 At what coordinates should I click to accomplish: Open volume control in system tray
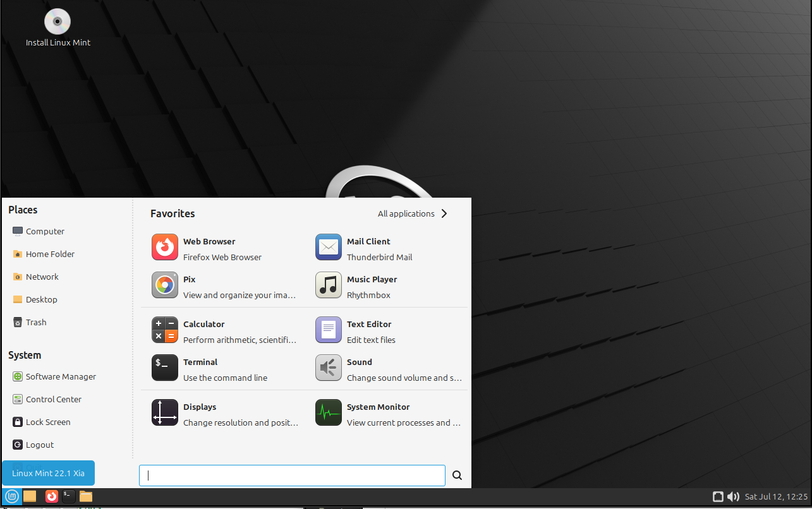[x=733, y=496]
